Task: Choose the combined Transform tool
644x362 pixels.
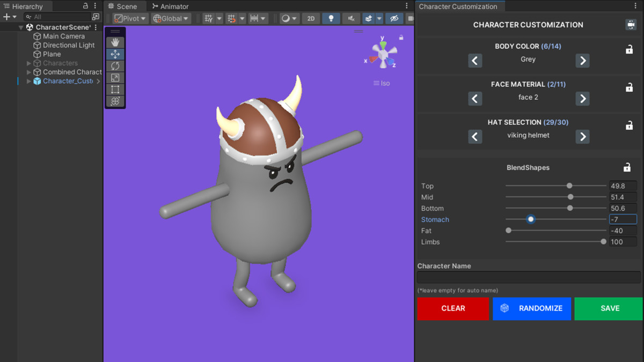Action: click(x=115, y=101)
